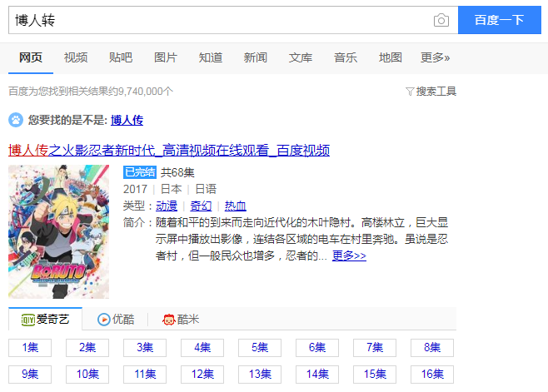Click the 共68集 episode count text

(x=177, y=172)
